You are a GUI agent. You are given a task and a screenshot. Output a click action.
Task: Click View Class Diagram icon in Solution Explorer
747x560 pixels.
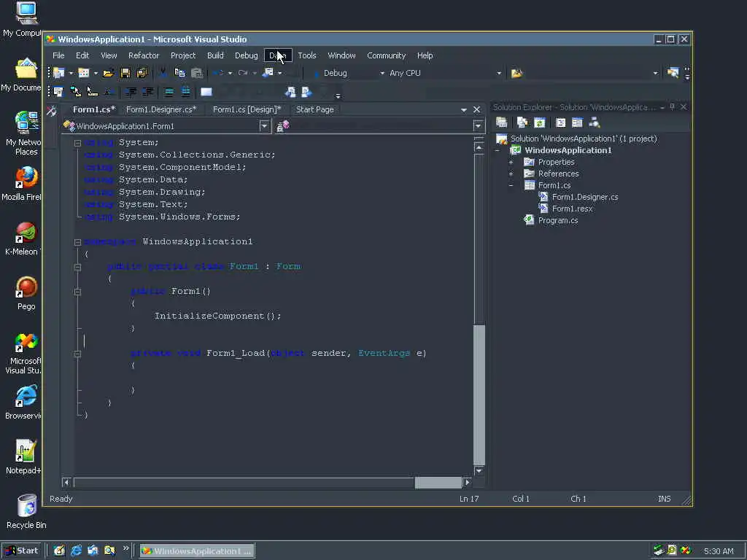pos(594,122)
